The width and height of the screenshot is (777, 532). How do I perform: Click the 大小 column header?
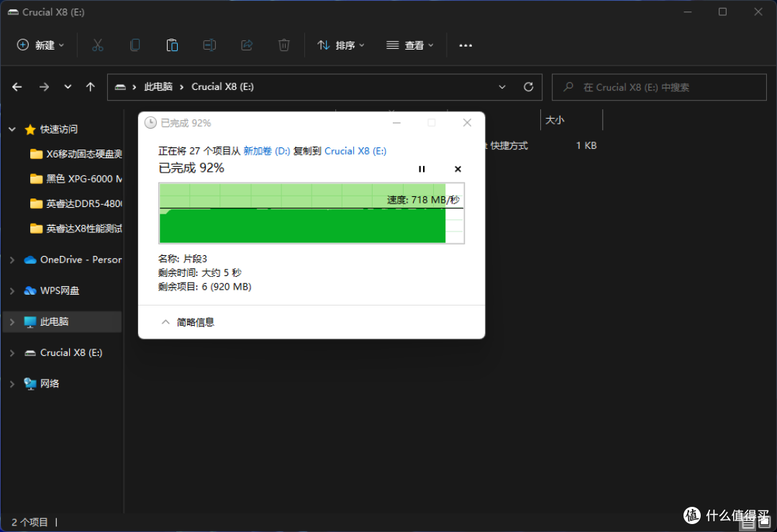571,120
